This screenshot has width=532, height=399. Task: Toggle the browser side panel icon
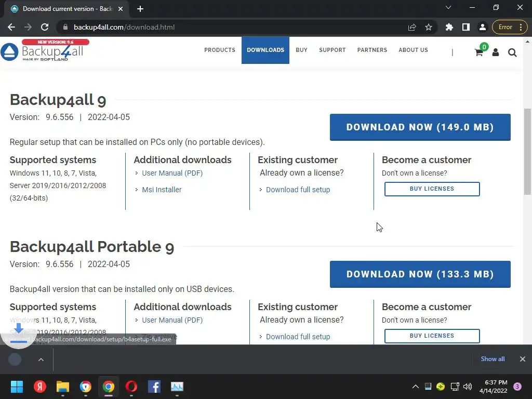click(x=466, y=27)
